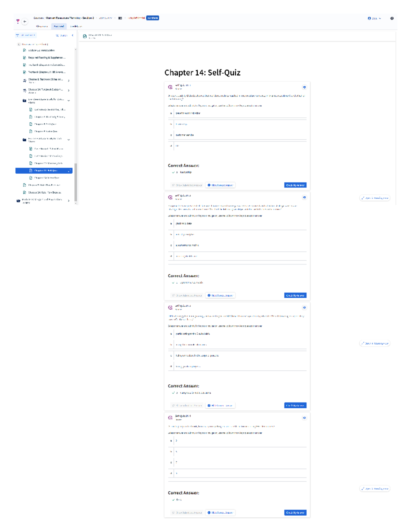Click the settings icon on Self-Quiz 14.2 card
Screen dimensions: 411x532
click(304, 197)
